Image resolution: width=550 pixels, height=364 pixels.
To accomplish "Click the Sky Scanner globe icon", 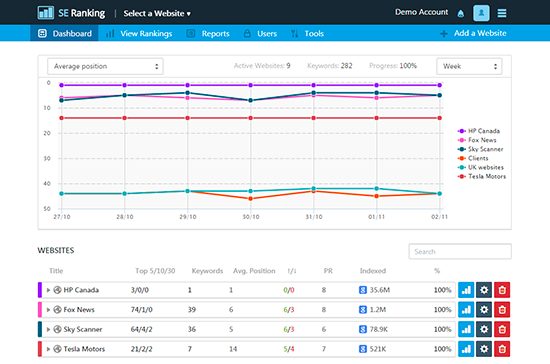I will click(x=57, y=329).
